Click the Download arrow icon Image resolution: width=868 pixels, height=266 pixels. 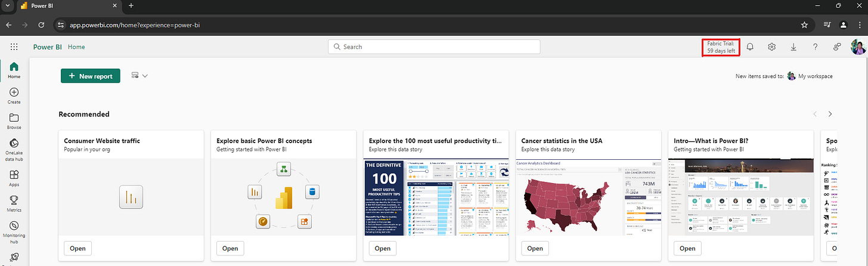pos(793,47)
